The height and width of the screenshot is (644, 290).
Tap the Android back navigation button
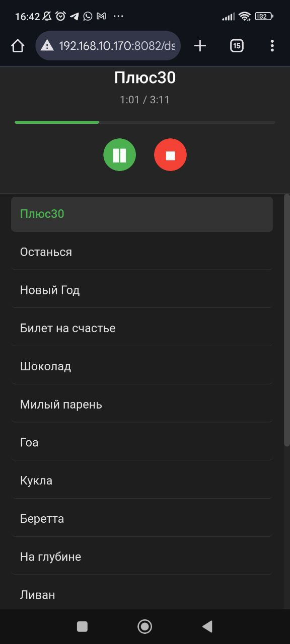tap(207, 626)
